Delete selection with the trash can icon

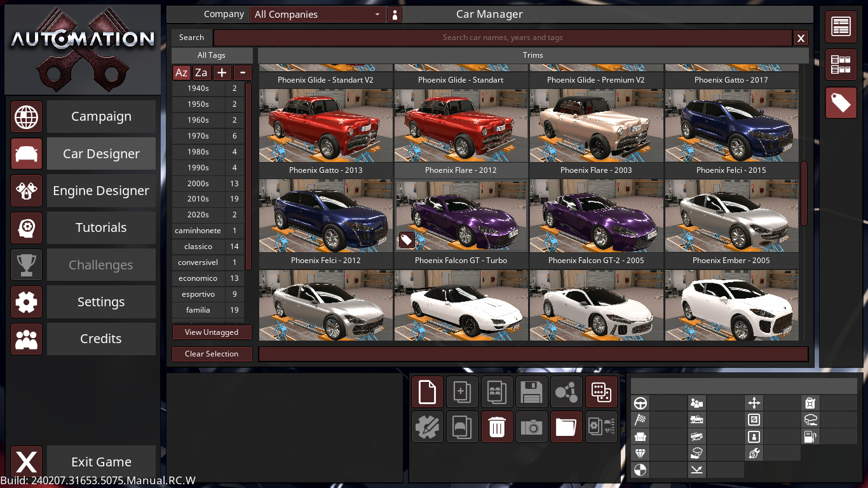497,427
